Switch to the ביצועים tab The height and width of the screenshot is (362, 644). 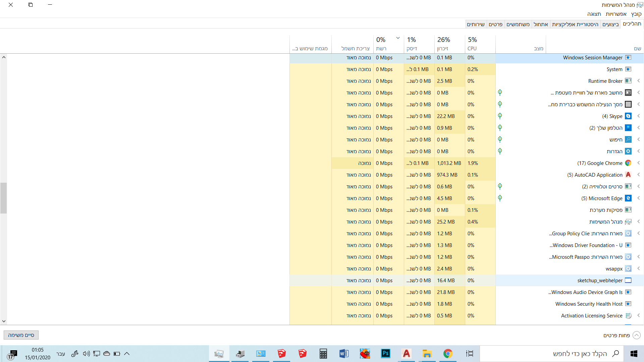610,24
